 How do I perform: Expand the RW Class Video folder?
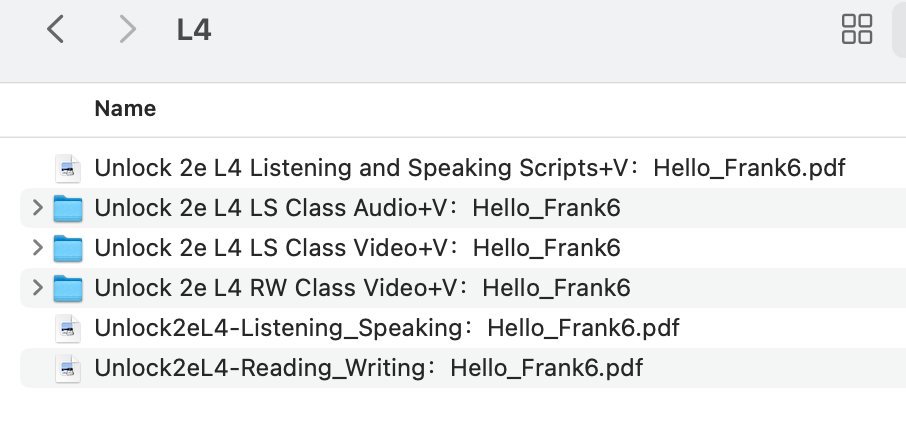click(x=38, y=287)
